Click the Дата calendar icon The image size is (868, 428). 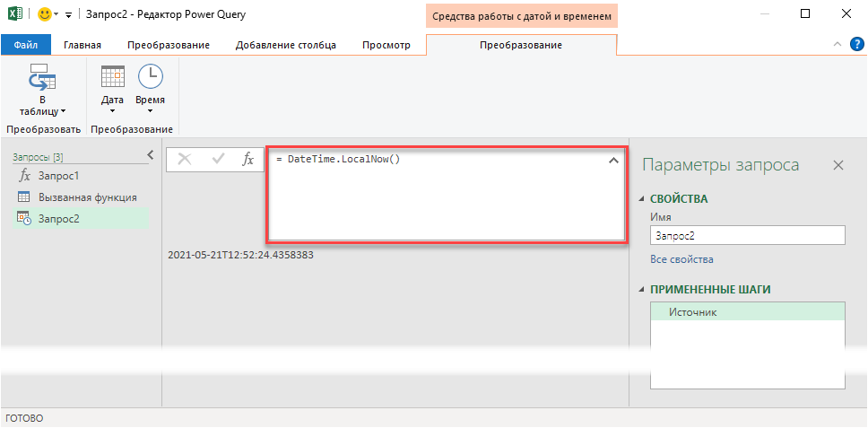click(112, 78)
